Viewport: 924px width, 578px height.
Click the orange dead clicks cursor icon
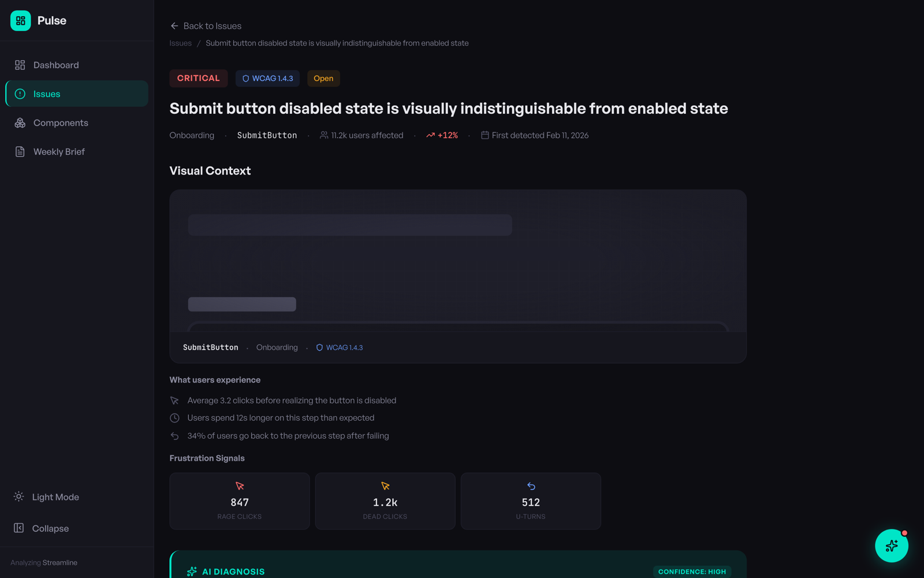(x=385, y=486)
